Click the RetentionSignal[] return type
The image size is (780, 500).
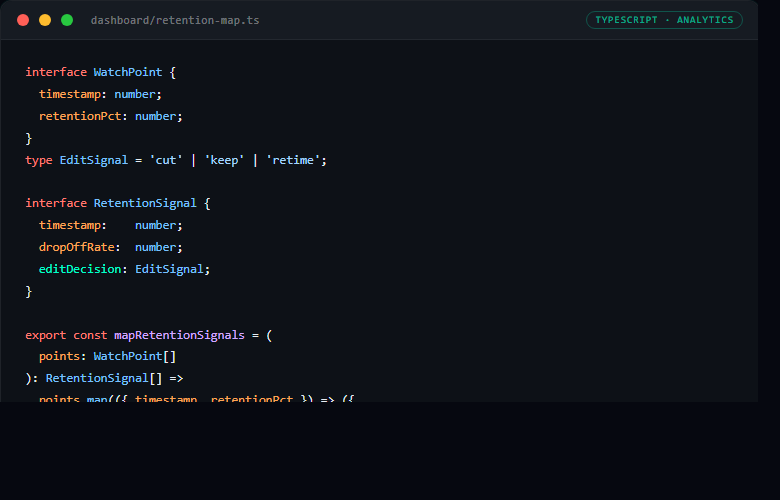point(103,378)
